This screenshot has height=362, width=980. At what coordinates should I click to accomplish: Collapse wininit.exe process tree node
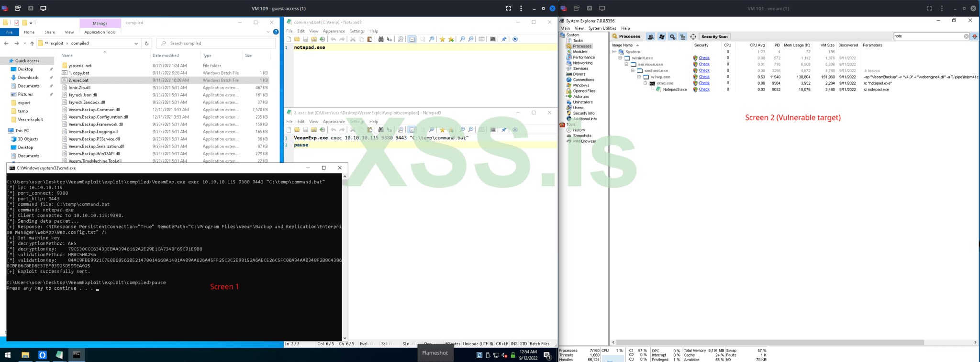tap(620, 58)
